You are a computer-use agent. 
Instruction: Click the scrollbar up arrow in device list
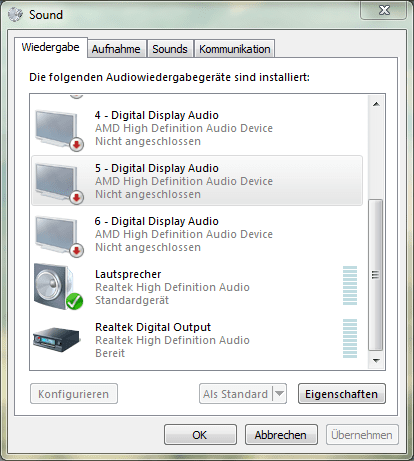[376, 104]
